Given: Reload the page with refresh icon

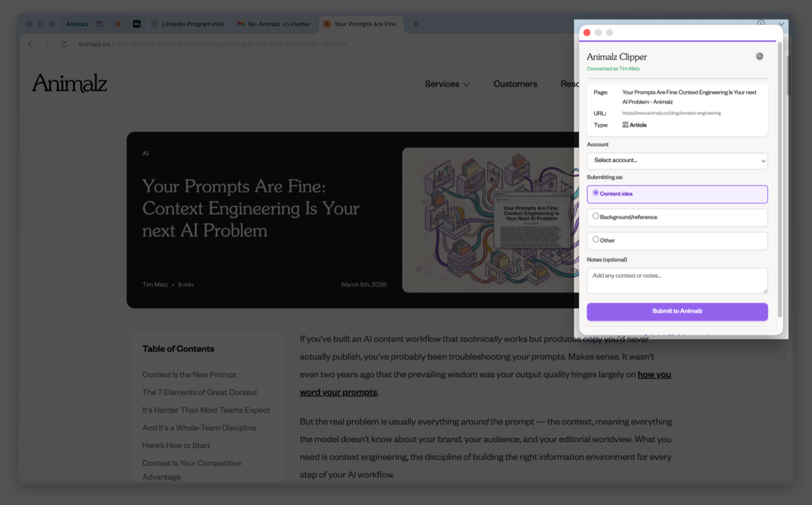Looking at the screenshot, I should (x=64, y=44).
